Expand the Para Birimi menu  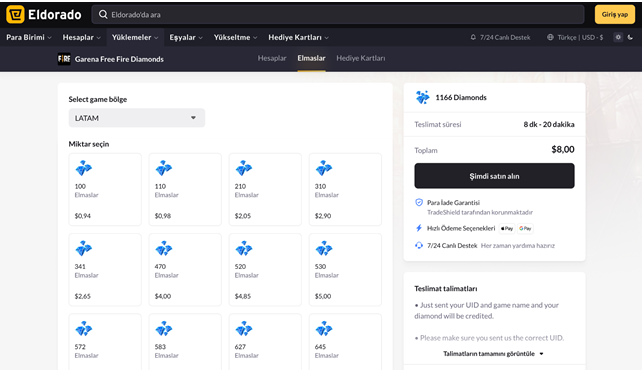[x=29, y=37]
